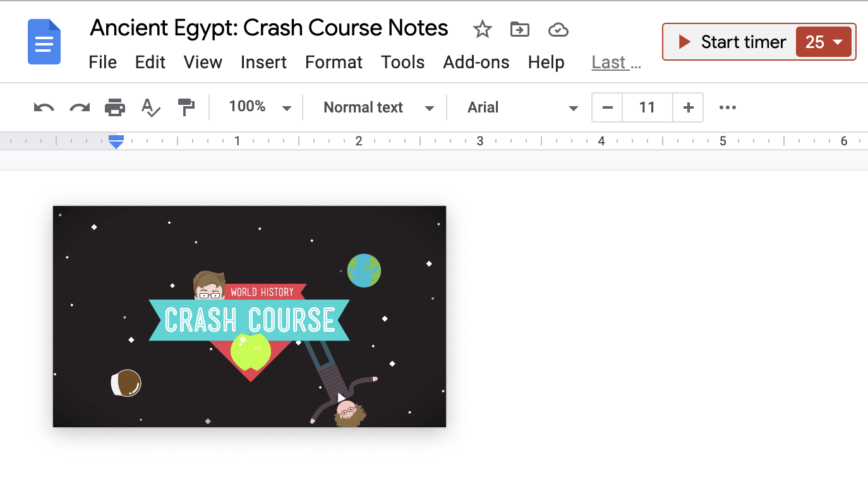Open the More toolbar options ellipsis

pos(728,107)
